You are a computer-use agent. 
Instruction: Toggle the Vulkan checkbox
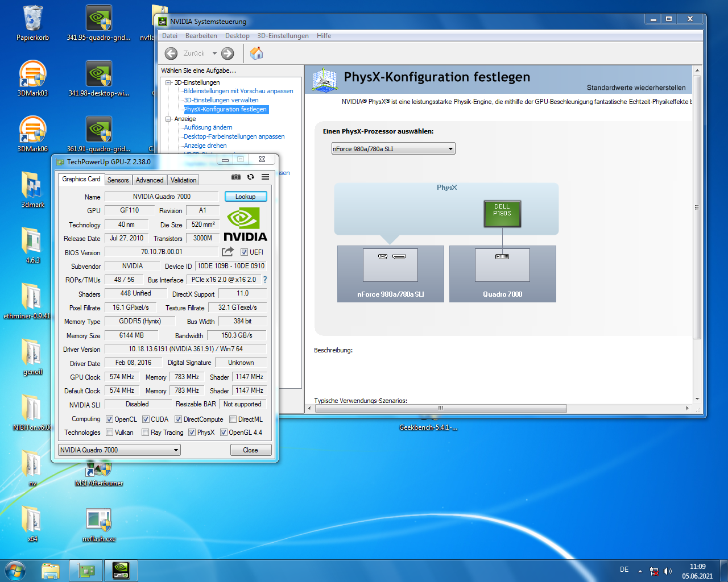[x=110, y=433]
